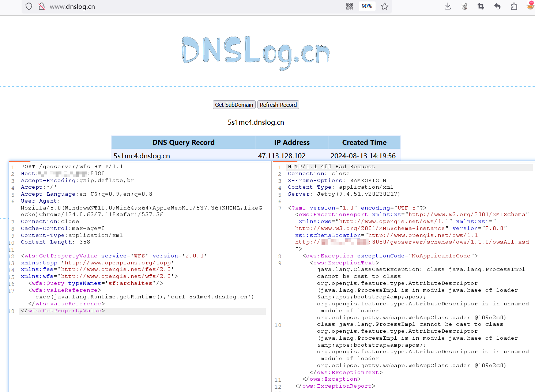Click the IP Address column header
This screenshot has width=535, height=392.
coord(292,142)
